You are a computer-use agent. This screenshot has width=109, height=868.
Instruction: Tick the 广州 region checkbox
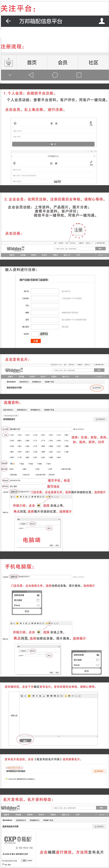[x=42, y=440]
